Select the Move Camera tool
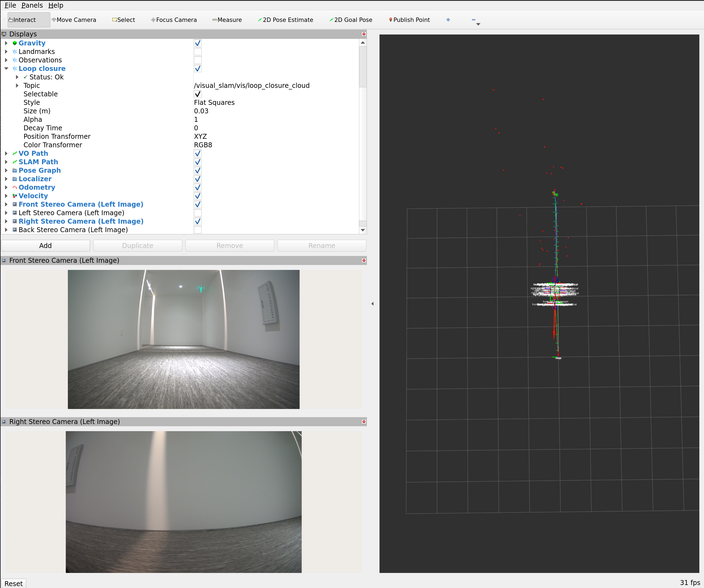Viewport: 704px width, 588px height. click(74, 20)
